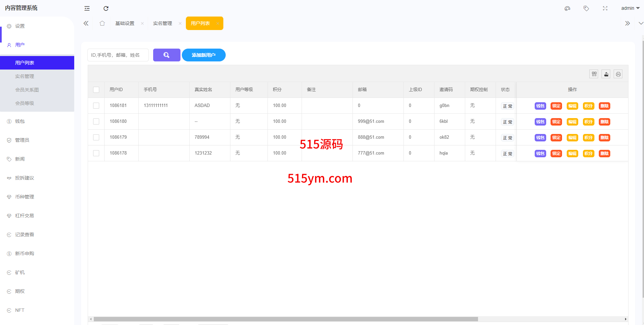The width and height of the screenshot is (644, 325).
Task: Enter fullscreen mode icon
Action: [605, 8]
